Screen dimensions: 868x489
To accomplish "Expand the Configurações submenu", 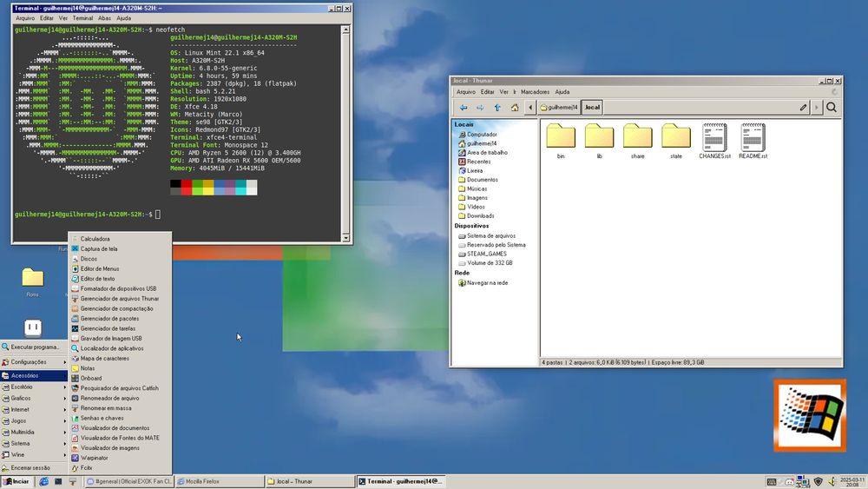I will [34, 361].
